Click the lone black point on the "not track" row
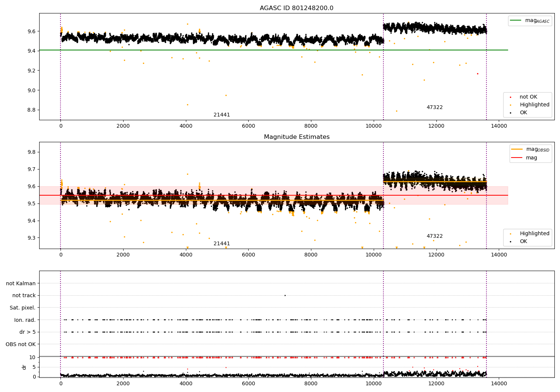The width and height of the screenshot is (560, 392). point(285,296)
